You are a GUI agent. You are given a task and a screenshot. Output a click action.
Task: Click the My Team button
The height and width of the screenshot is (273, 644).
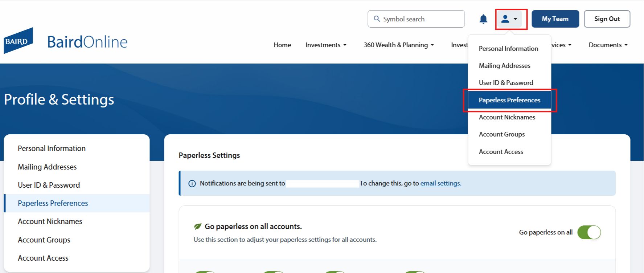[555, 19]
